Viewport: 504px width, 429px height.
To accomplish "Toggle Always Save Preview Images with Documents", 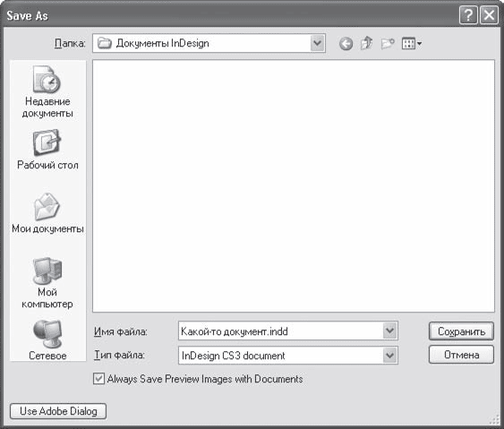I will tap(98, 379).
